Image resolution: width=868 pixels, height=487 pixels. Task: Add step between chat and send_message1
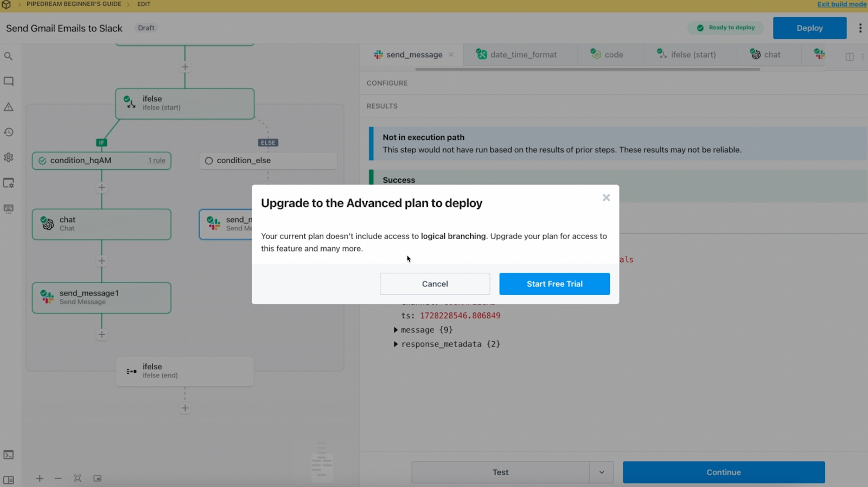coord(101,261)
